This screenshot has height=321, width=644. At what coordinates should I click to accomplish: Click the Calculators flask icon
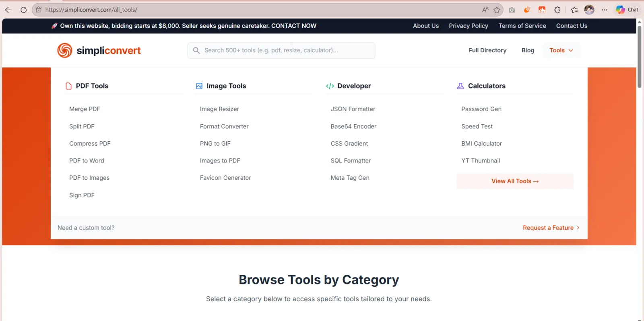click(460, 86)
